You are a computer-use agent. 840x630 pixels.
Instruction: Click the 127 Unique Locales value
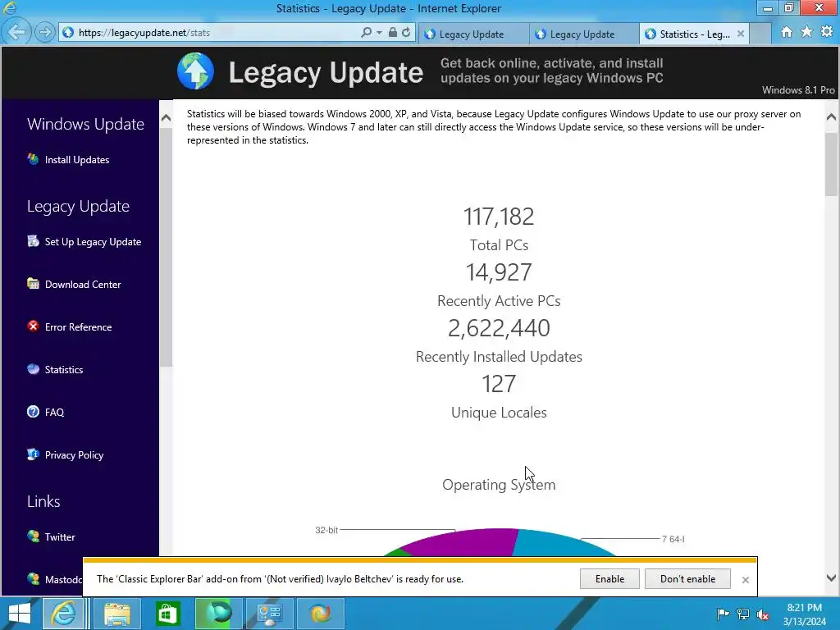[x=499, y=384]
